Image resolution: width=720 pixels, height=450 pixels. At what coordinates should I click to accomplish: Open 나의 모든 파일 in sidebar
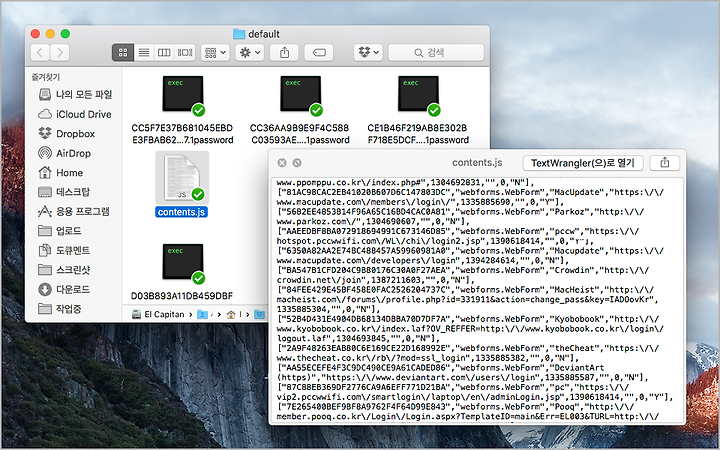tap(75, 95)
